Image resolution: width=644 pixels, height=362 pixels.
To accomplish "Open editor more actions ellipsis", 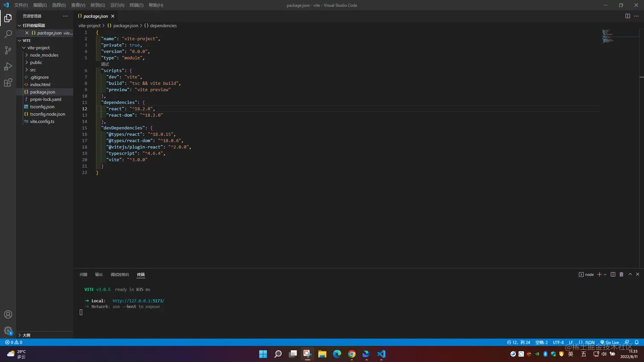I will pos(636,16).
